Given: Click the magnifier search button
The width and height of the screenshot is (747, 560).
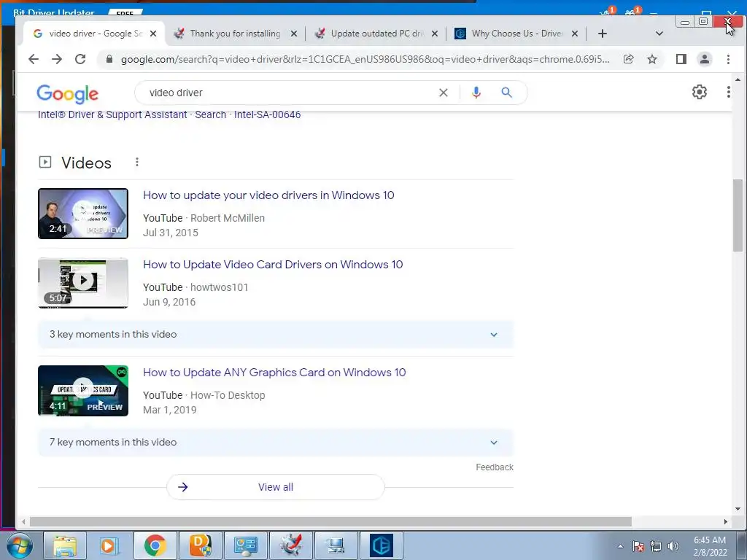Looking at the screenshot, I should [506, 93].
